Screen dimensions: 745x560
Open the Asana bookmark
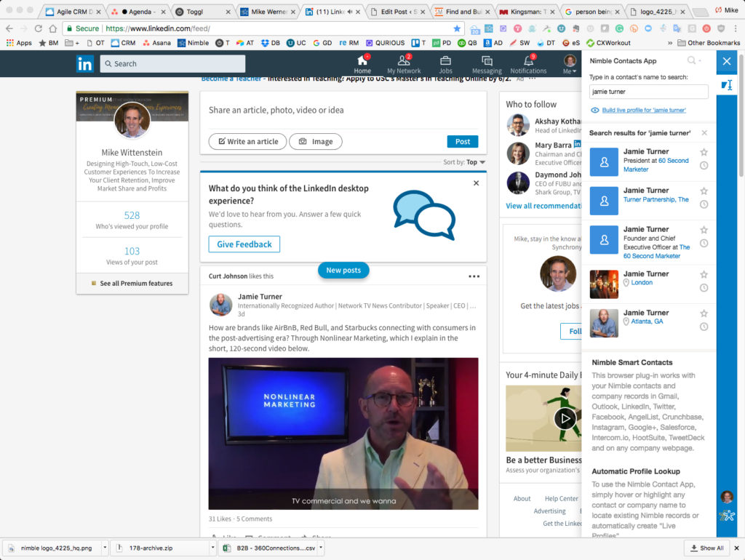(x=156, y=43)
